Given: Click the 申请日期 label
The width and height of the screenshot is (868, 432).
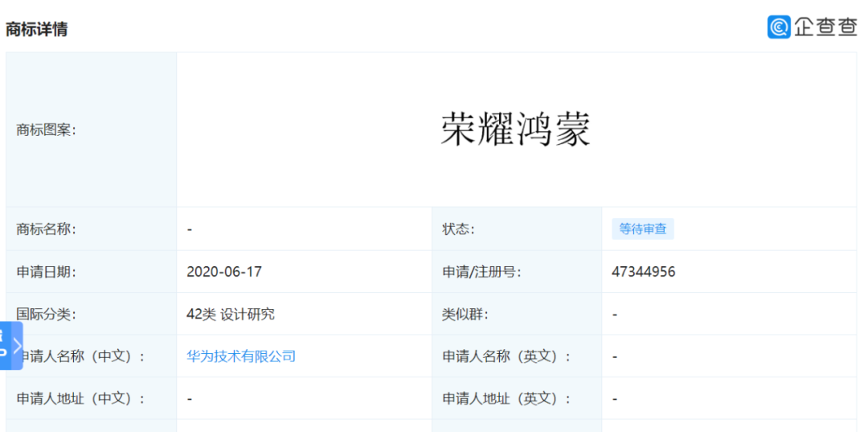Looking at the screenshot, I should click(x=46, y=272).
